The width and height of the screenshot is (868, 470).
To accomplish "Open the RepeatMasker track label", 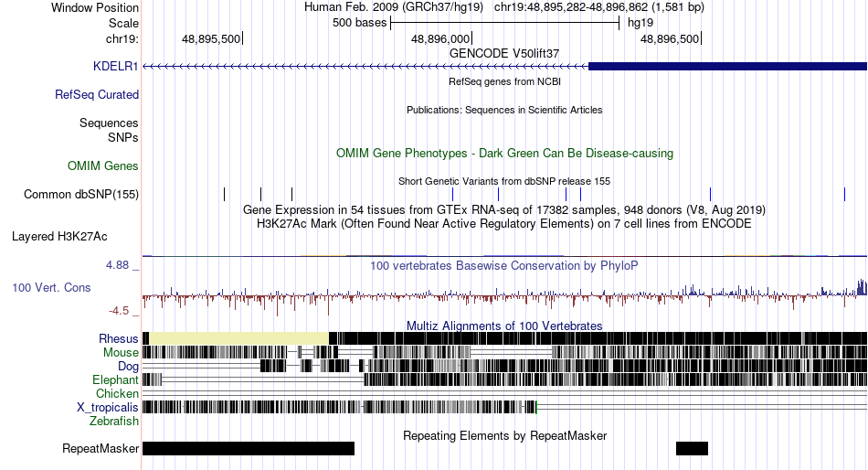I will click(x=101, y=448).
